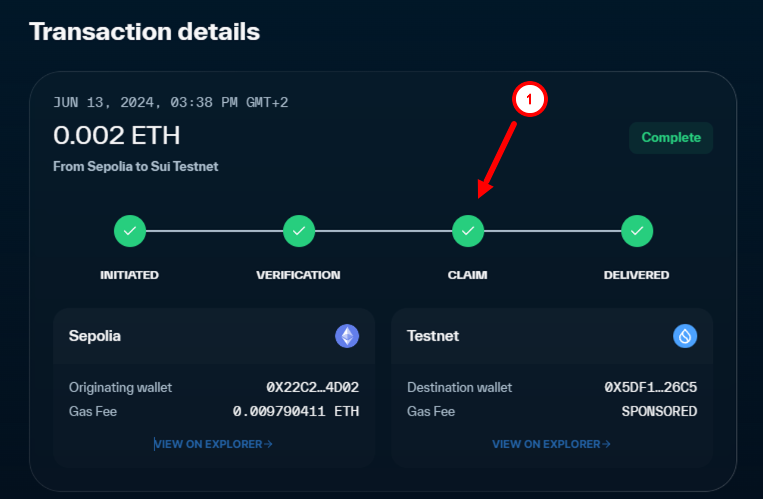This screenshot has width=763, height=499.
Task: Click the Transaction details heading
Action: coord(144,32)
